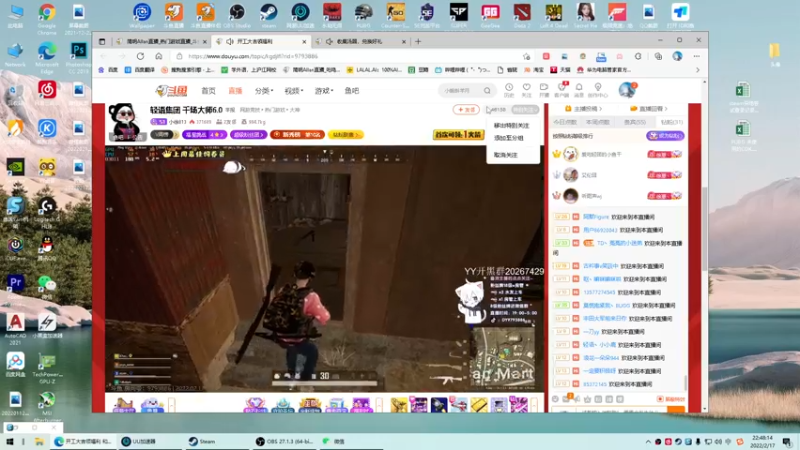Select 鱼吧 in Douyu nav
Image resolution: width=800 pixels, height=450 pixels.
click(352, 91)
